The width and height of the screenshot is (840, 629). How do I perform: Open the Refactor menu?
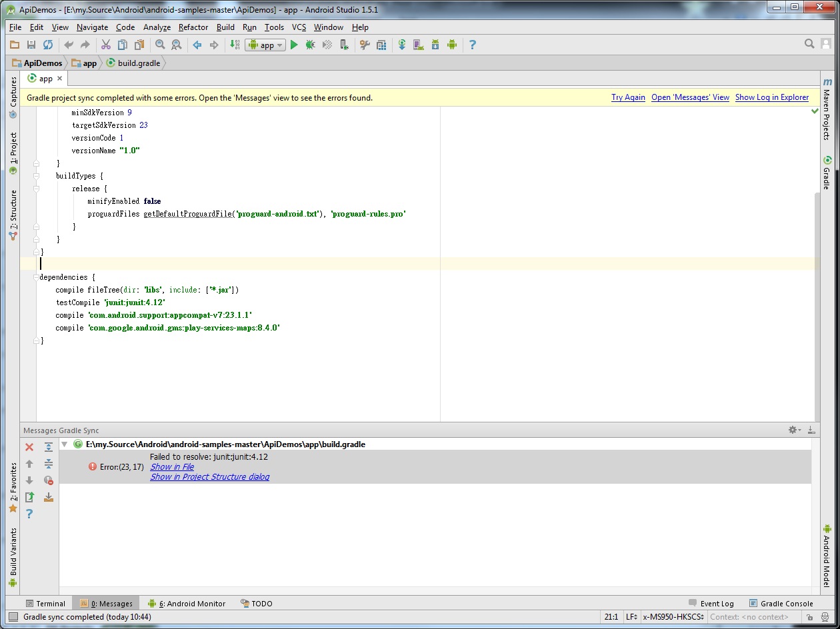pyautogui.click(x=193, y=27)
